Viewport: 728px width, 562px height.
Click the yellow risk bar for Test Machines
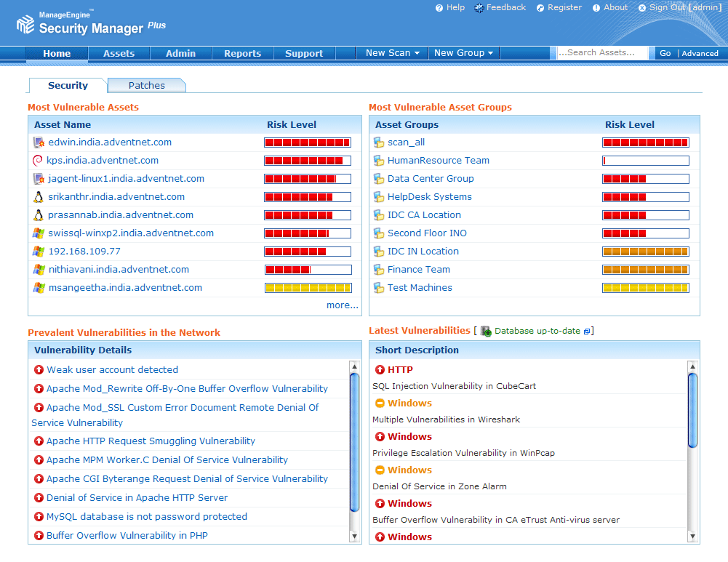[645, 288]
